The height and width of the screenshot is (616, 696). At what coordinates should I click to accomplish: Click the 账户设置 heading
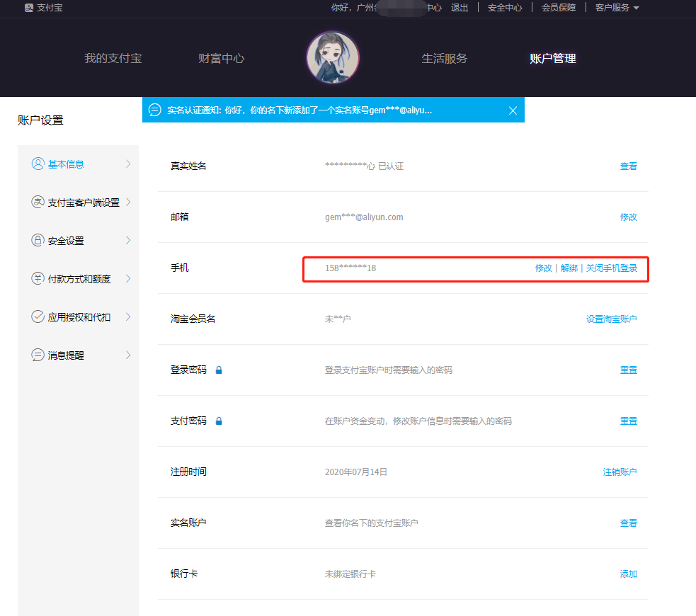(x=40, y=120)
